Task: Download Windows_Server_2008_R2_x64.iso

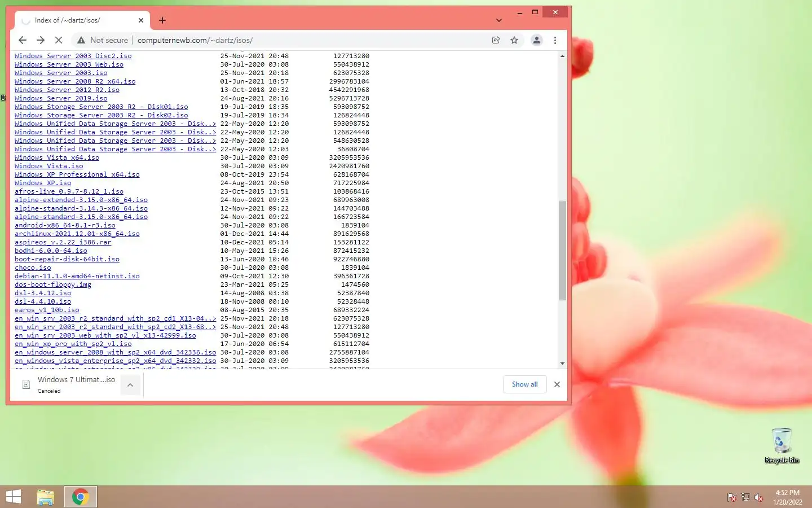Action: pos(75,81)
